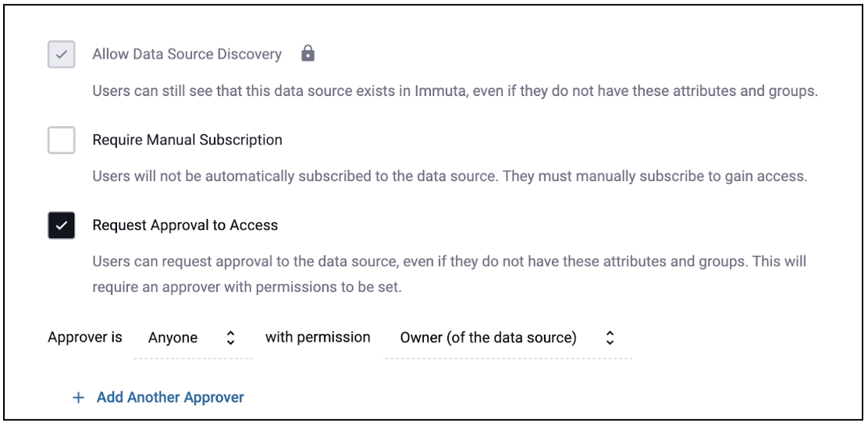Click the Require Manual Subscription label text
Image resolution: width=868 pixels, height=426 pixels.
[187, 140]
